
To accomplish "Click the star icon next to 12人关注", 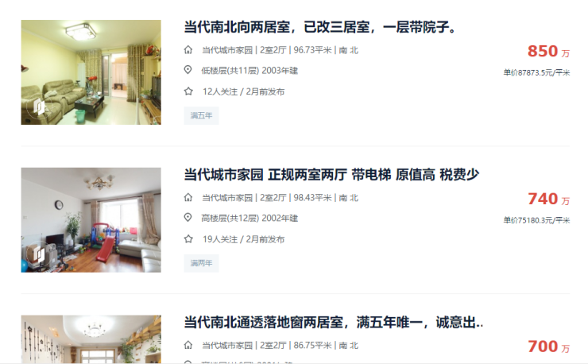I will (188, 91).
